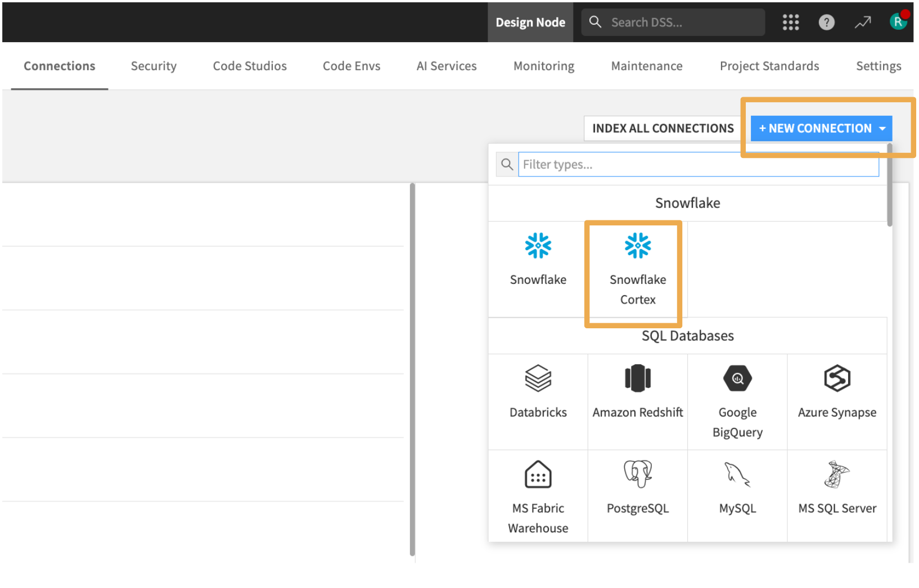Click the Azure Synapse label text
919x588 pixels.
[837, 412]
